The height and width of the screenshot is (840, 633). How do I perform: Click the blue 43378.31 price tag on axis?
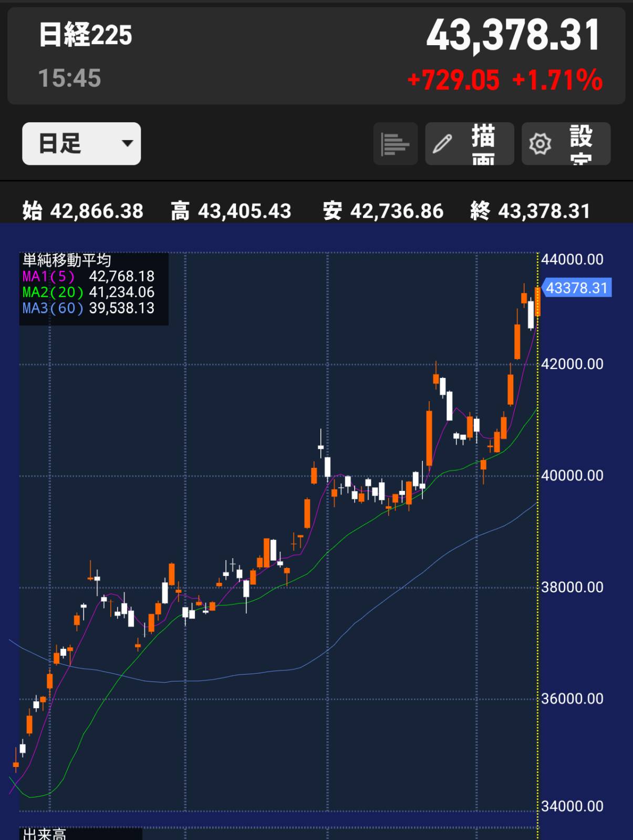coord(576,288)
